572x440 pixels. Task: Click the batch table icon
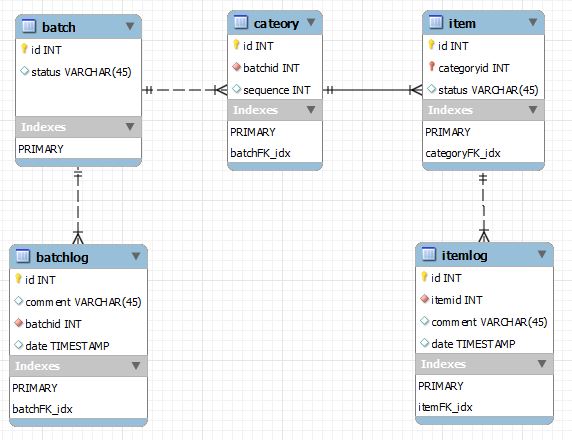(29, 27)
